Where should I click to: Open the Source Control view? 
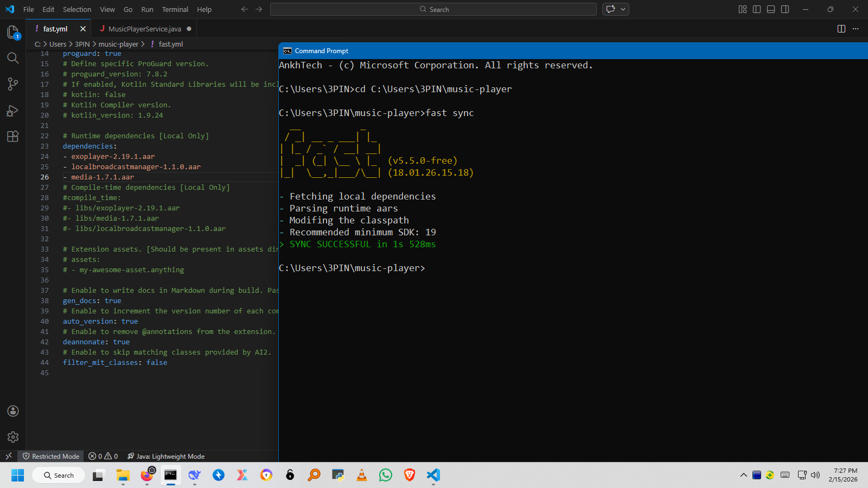[x=13, y=84]
